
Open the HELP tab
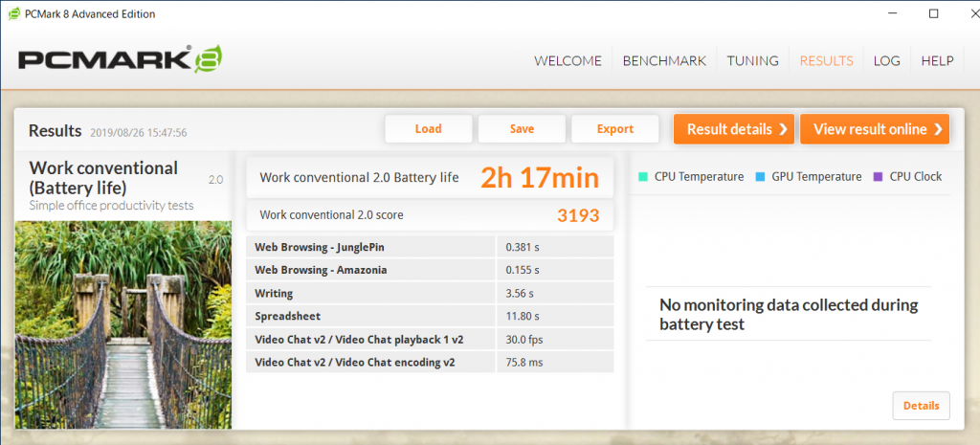938,60
